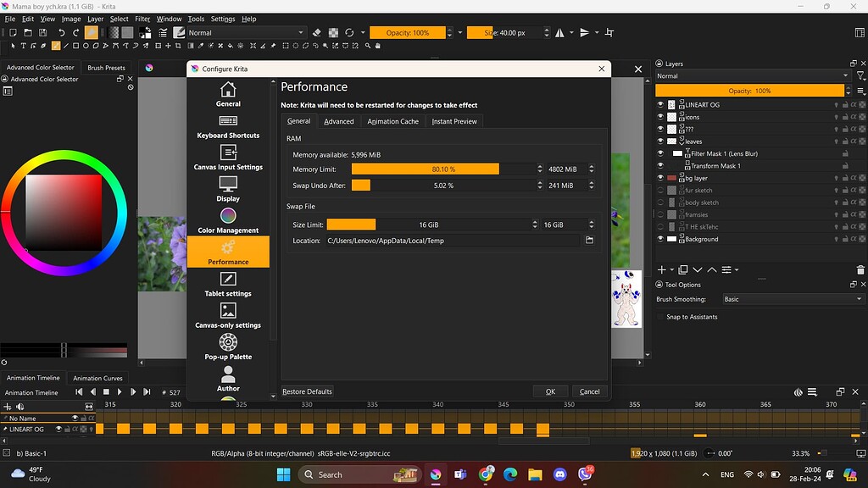Open Brush Smoothing Basic dropdown
Image resolution: width=868 pixels, height=488 pixels.
tap(793, 299)
